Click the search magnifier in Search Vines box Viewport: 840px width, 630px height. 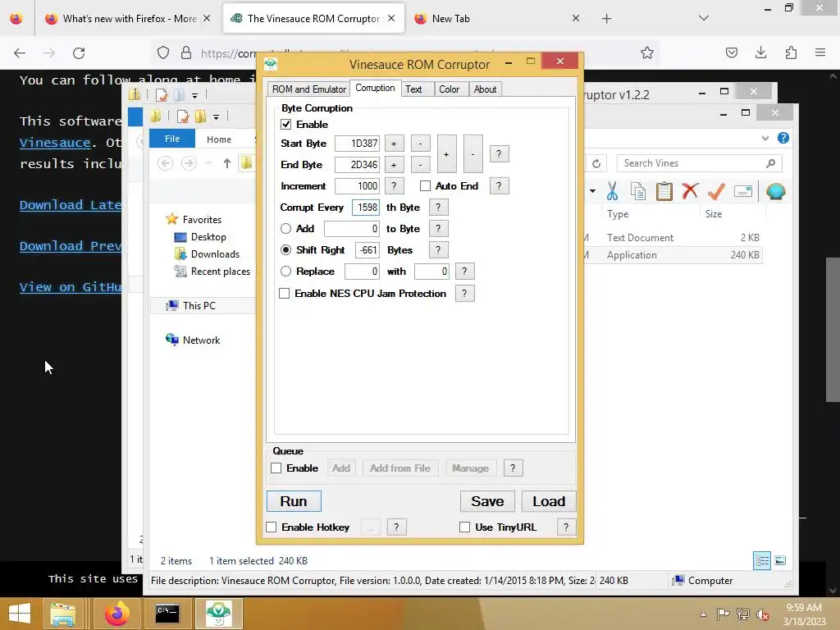tap(770, 163)
